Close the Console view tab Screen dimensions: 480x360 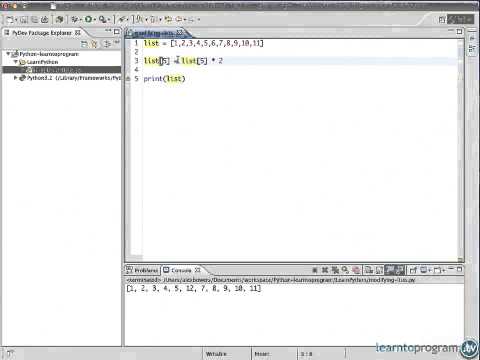[197, 270]
